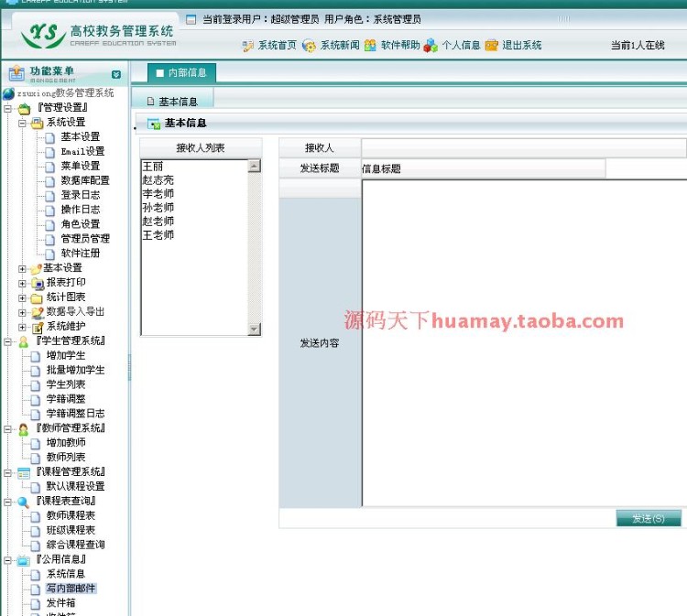Open the 数据库配置 item
The width and height of the screenshot is (687, 616).
(85, 180)
